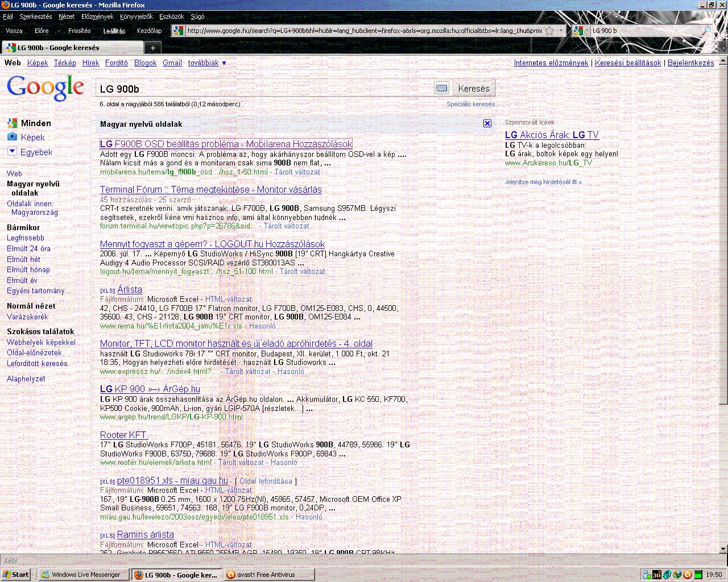This screenshot has width=728, height=582.
Task: Select the LG 900b browser tab
Action: tap(73, 48)
